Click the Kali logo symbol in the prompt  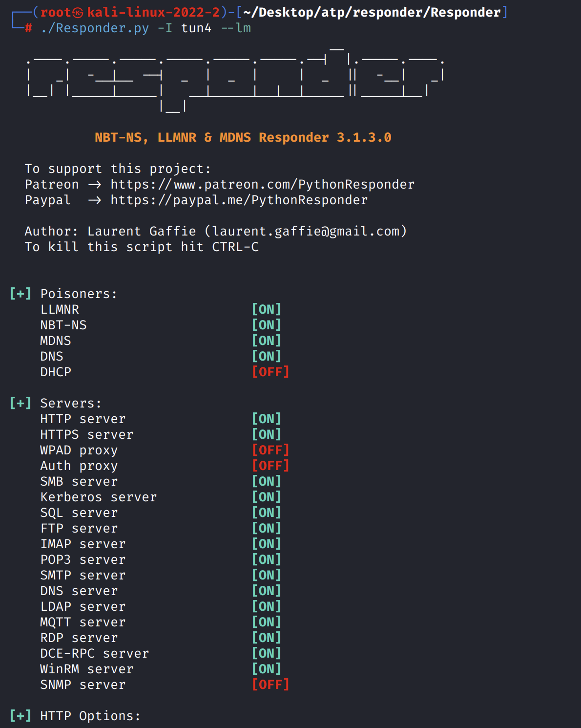[x=78, y=13]
